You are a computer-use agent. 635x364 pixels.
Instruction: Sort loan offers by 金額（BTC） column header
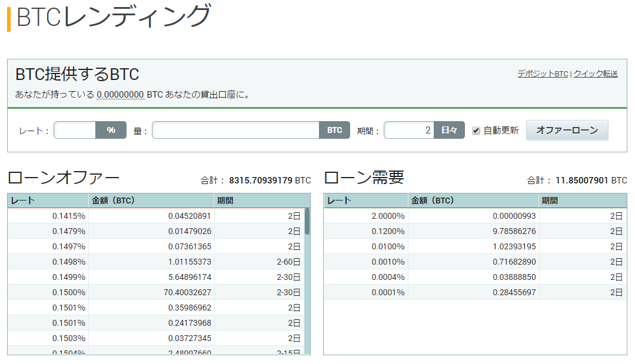pos(151,201)
